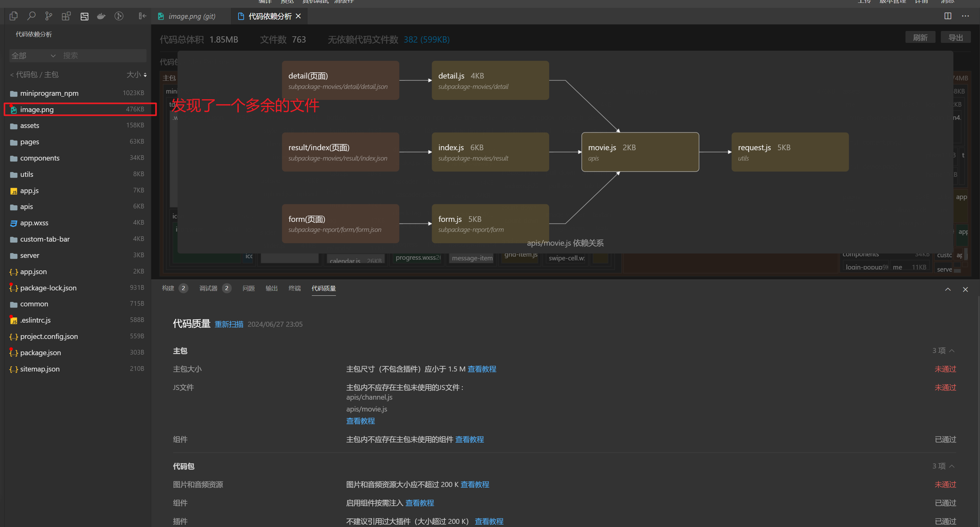
Task: Open the Docker whale icon
Action: [101, 16]
